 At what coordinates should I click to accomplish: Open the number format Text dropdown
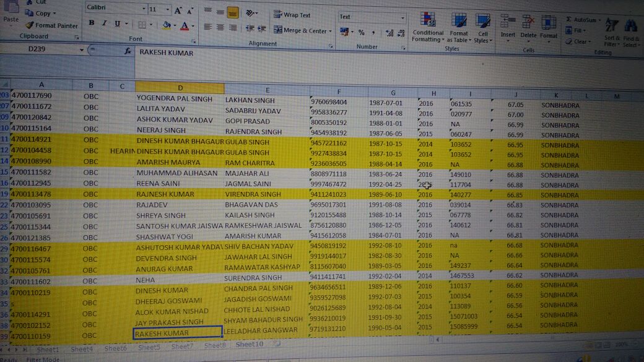point(402,18)
